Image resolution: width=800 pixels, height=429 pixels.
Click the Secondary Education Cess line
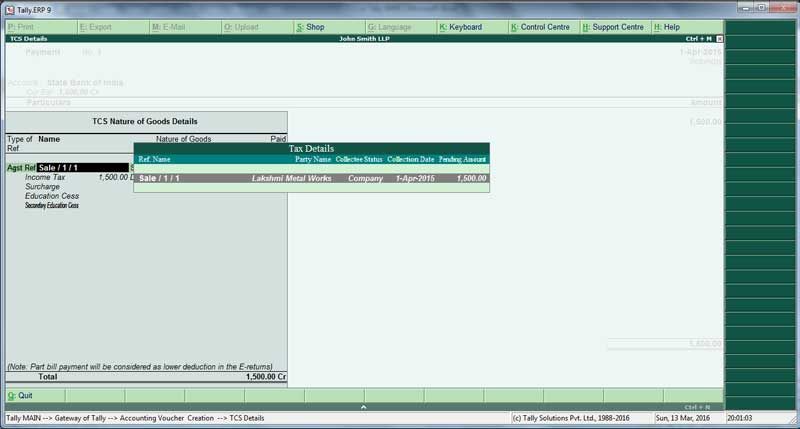(52, 205)
